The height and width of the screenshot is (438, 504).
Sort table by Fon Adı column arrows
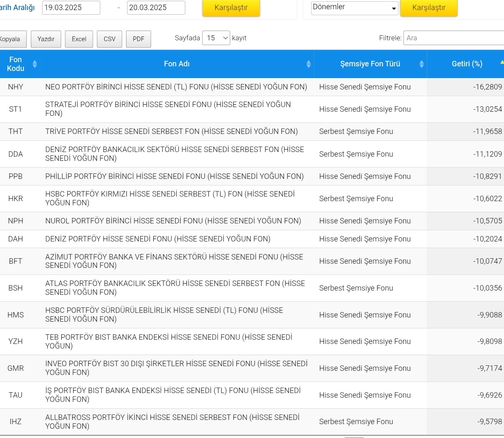pyautogui.click(x=309, y=64)
